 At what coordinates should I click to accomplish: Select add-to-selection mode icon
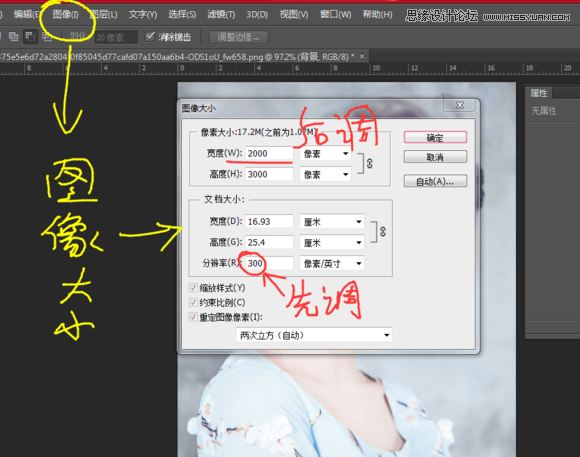click(14, 36)
